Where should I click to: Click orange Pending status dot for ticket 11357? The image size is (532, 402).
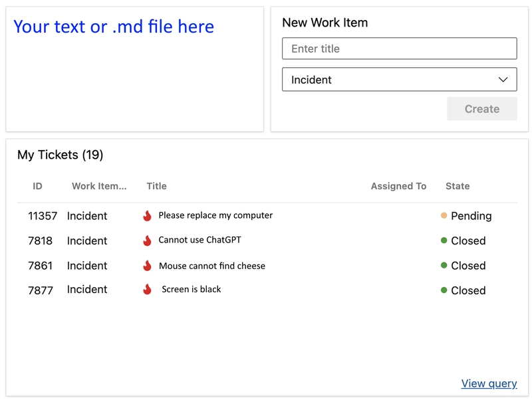[444, 216]
